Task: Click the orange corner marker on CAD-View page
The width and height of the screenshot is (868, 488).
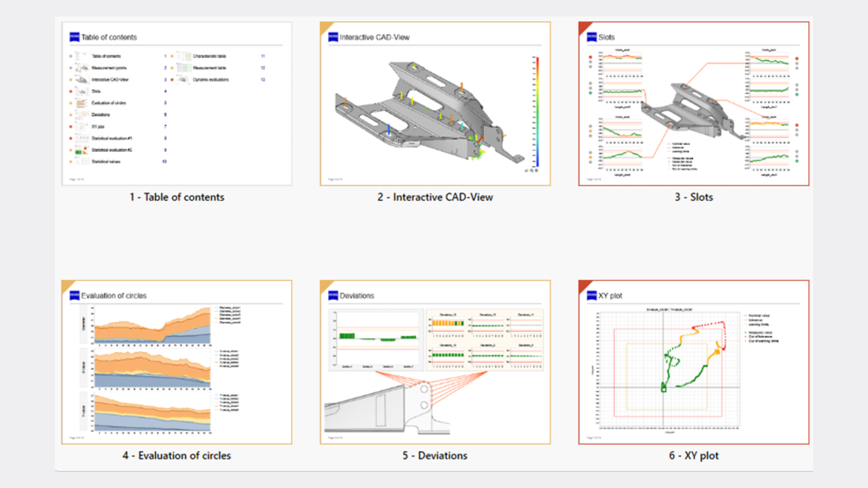Action: tap(325, 26)
